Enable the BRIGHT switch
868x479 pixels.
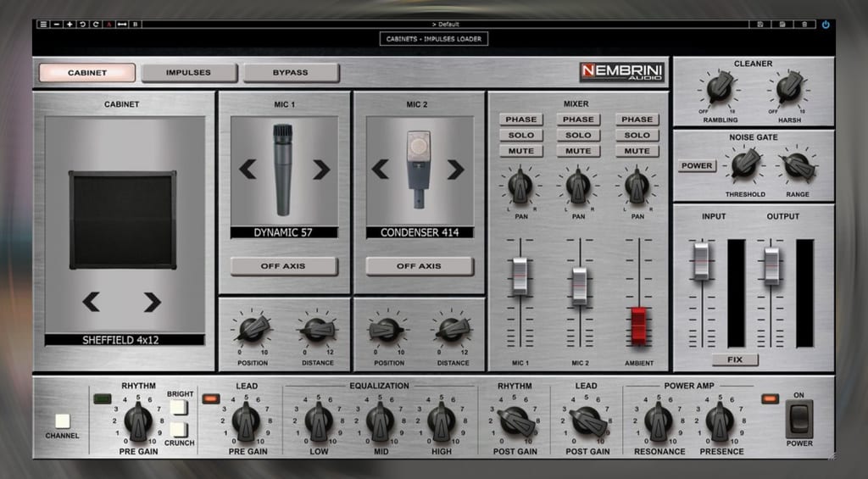[178, 408]
